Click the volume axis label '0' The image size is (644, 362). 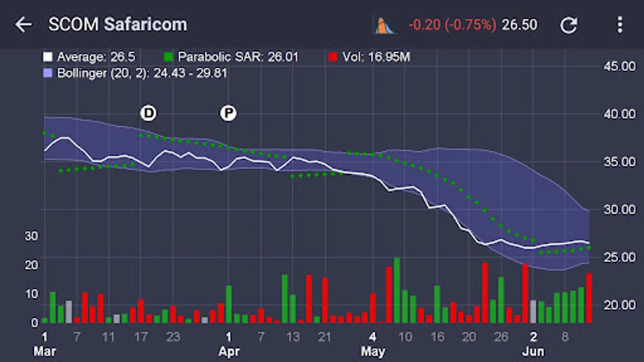[35, 323]
